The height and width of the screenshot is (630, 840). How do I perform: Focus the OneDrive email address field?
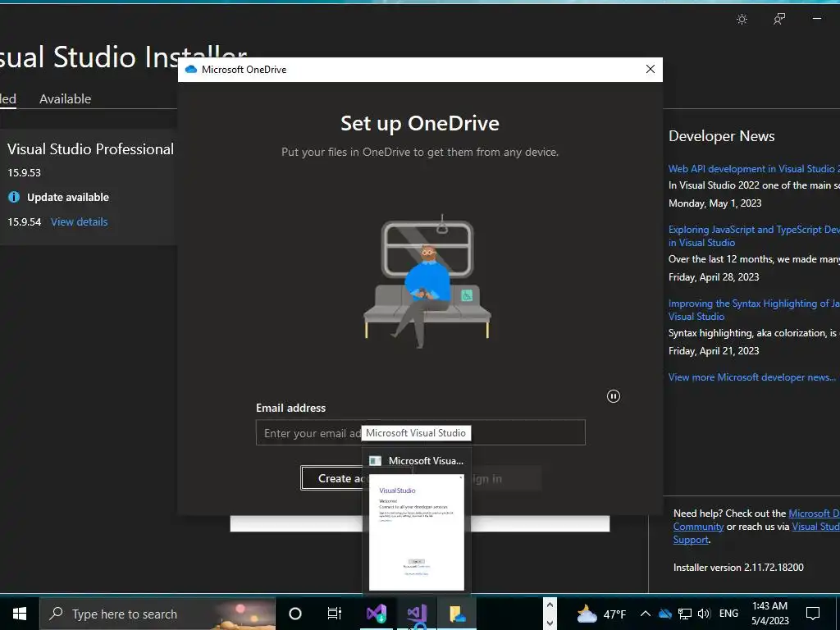coord(421,432)
